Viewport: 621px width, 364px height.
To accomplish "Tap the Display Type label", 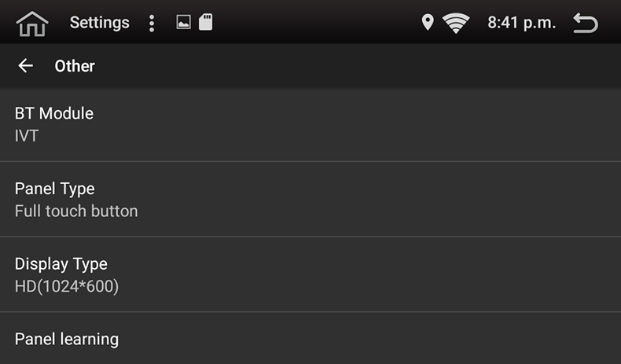I will 61,264.
